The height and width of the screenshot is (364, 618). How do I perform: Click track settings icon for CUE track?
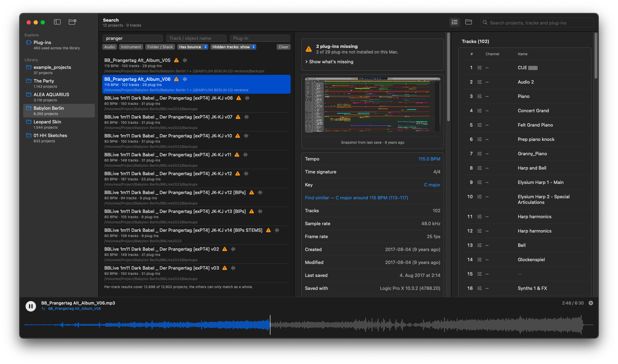coord(479,67)
